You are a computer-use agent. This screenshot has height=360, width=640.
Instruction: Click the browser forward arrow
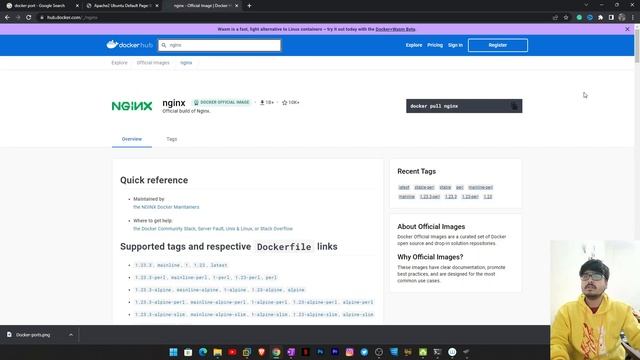tap(18, 18)
